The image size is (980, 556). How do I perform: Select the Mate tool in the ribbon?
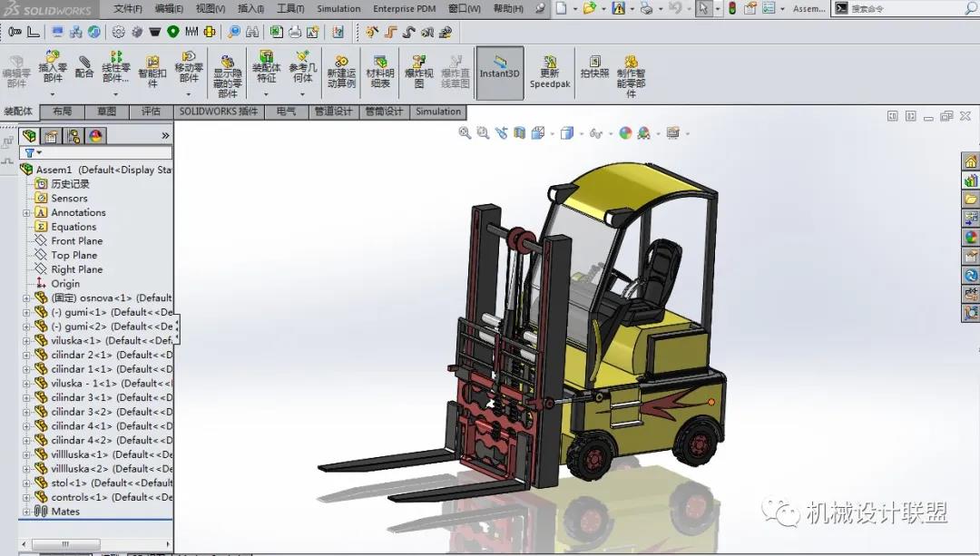(83, 65)
